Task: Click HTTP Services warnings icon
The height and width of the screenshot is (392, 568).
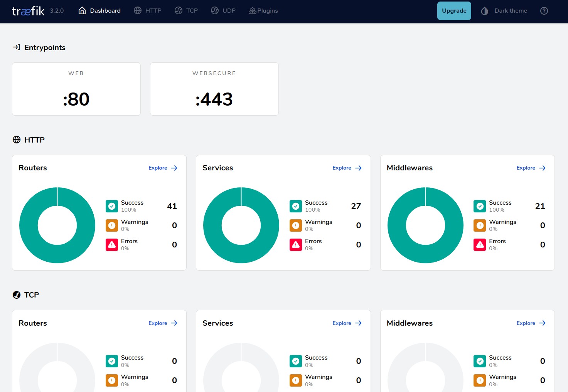Action: (296, 225)
